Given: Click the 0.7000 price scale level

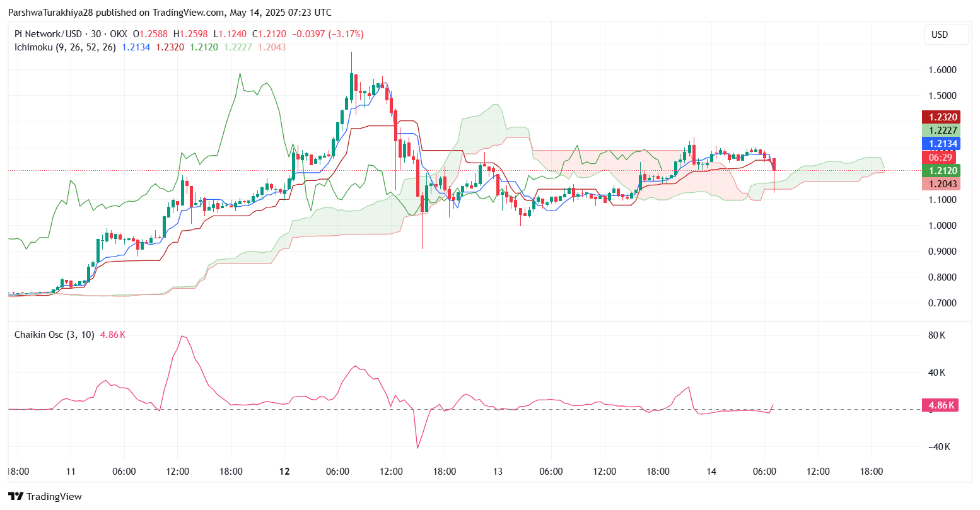Looking at the screenshot, I should pos(942,303).
